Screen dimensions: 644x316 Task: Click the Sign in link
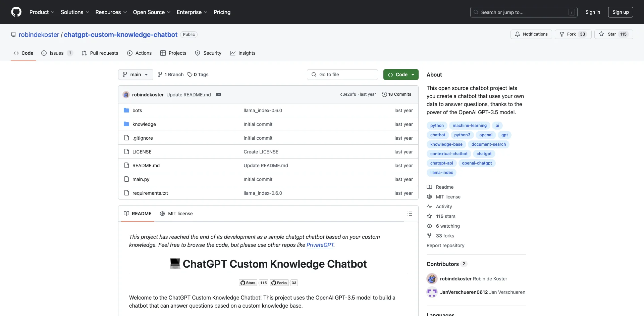tap(593, 12)
